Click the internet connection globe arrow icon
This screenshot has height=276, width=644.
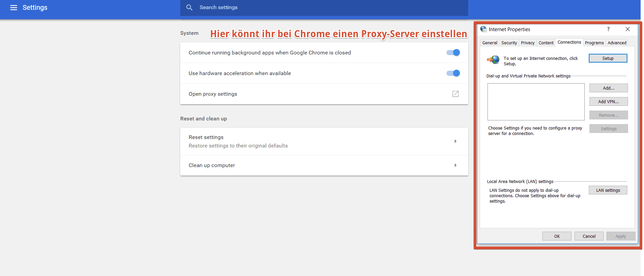(x=493, y=60)
